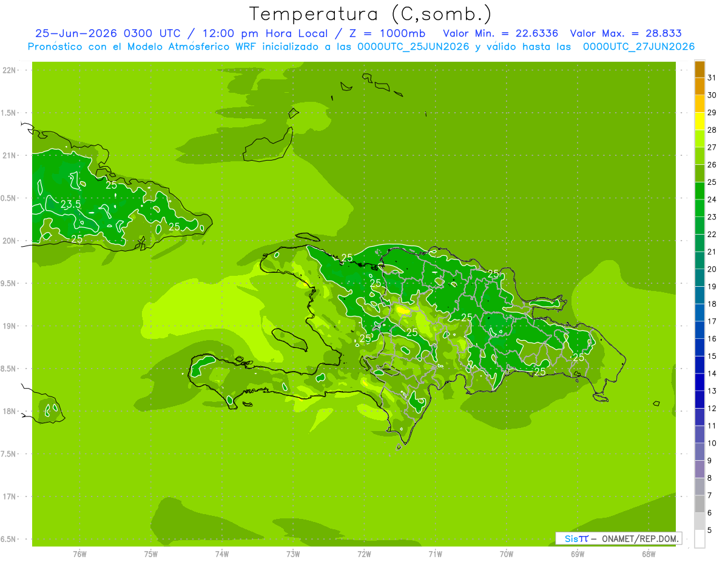Screen dimensions: 728x562
Task: Click the '71W' longitude label
Action: pos(435,554)
